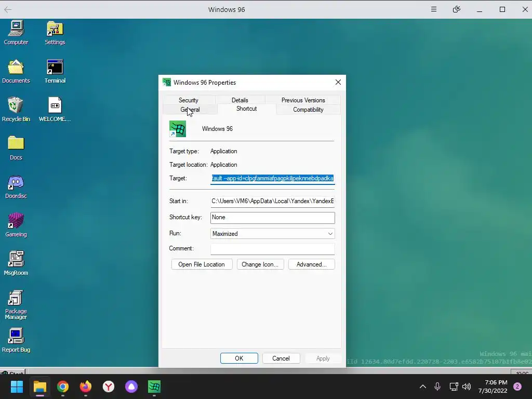Image resolution: width=532 pixels, height=399 pixels.
Task: Open the notification badge showing 2
Action: 517,387
